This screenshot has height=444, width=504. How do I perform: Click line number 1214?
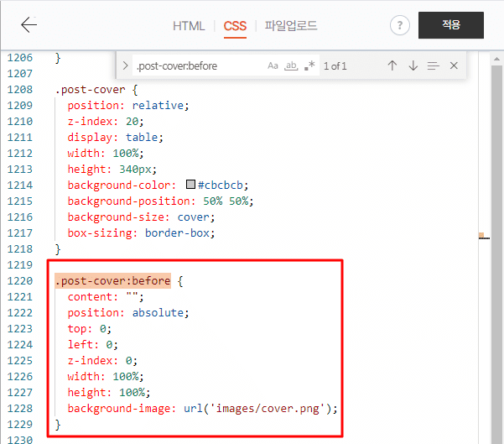pyautogui.click(x=20, y=185)
